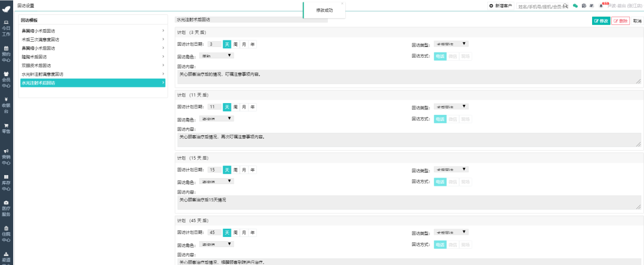This screenshot has height=265, width=644.
Task: Choose 微信 method in 15-day plan
Action: pos(453,182)
